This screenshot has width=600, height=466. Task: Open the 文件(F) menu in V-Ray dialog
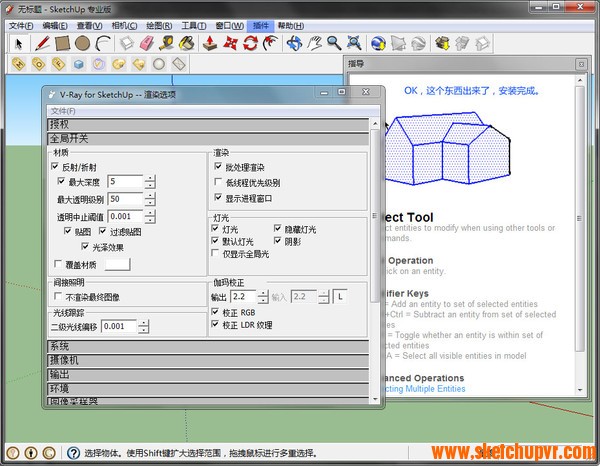(62, 110)
